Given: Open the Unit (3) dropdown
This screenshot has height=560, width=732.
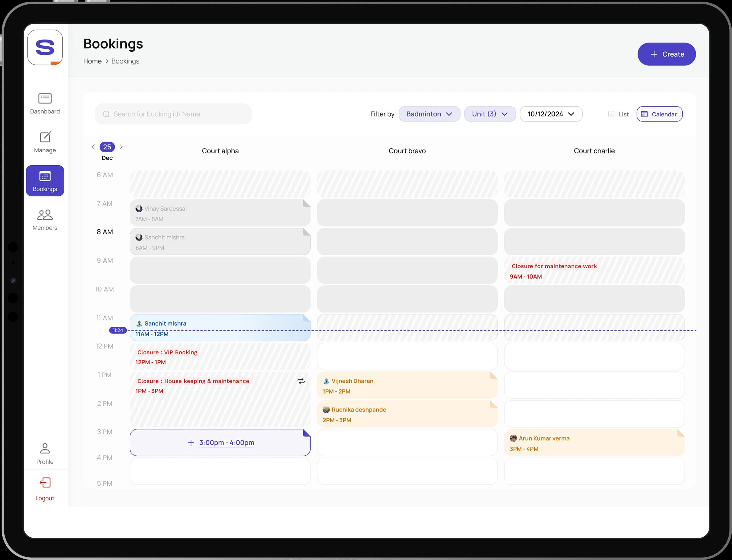Looking at the screenshot, I should [489, 114].
